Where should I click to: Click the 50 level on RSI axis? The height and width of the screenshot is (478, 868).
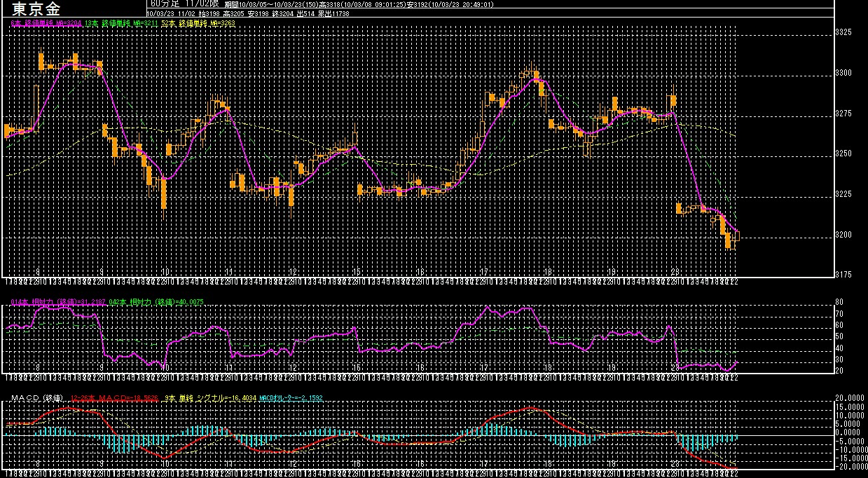coord(839,336)
